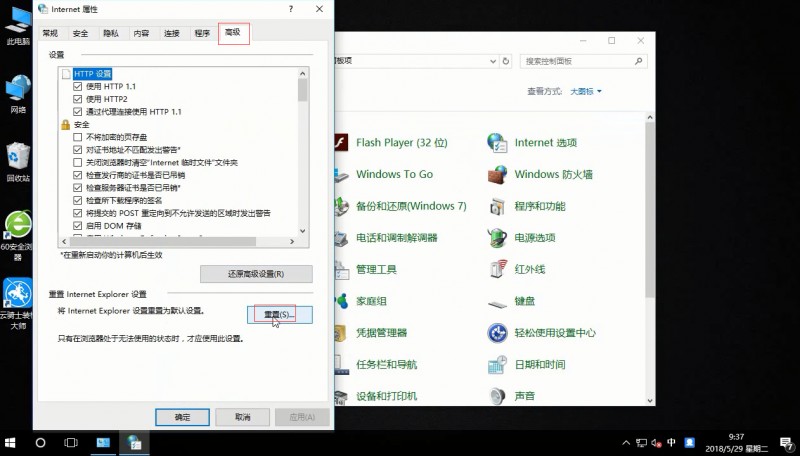Click refresh icon in control panel address bar
The width and height of the screenshot is (800, 456).
coord(506,61)
